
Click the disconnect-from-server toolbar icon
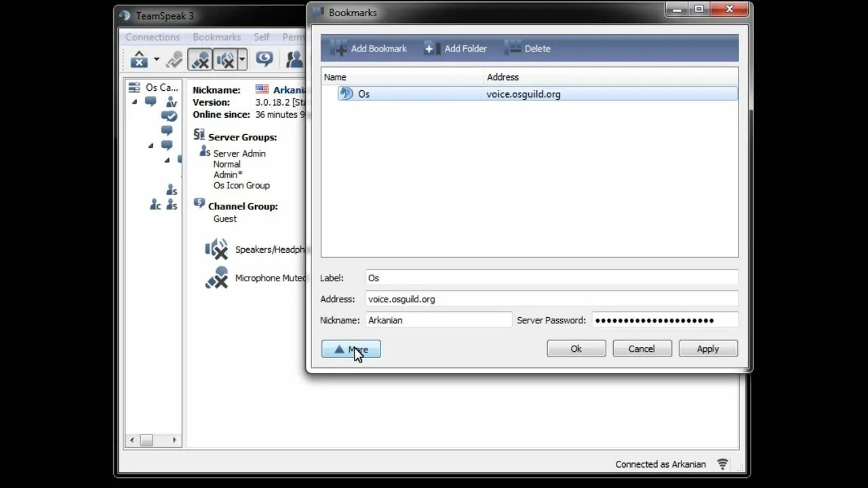(x=139, y=60)
